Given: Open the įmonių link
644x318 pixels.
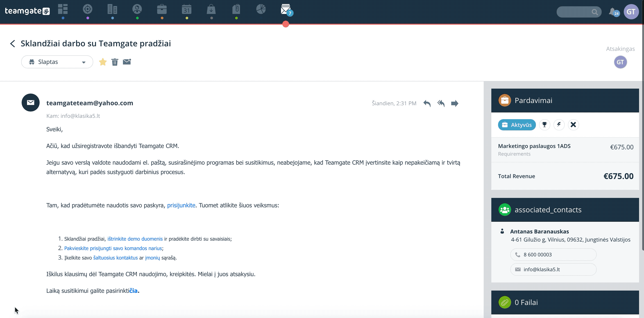Looking at the screenshot, I should tap(152, 258).
